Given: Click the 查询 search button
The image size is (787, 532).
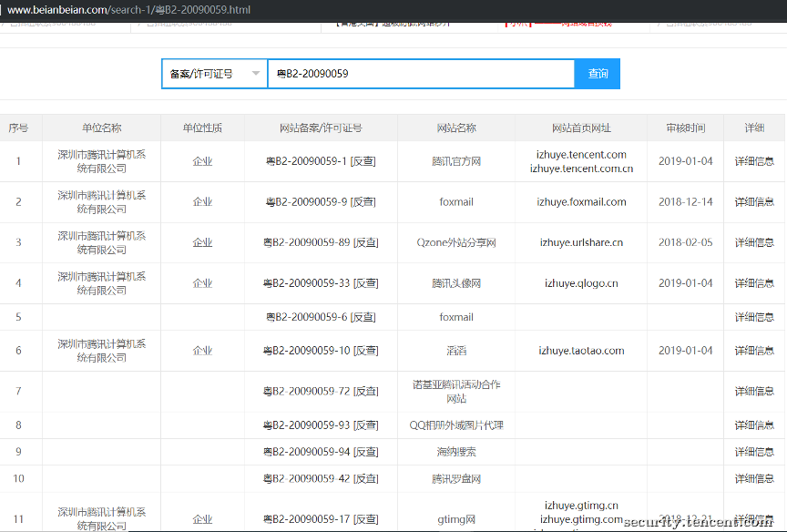Looking at the screenshot, I should [x=598, y=74].
